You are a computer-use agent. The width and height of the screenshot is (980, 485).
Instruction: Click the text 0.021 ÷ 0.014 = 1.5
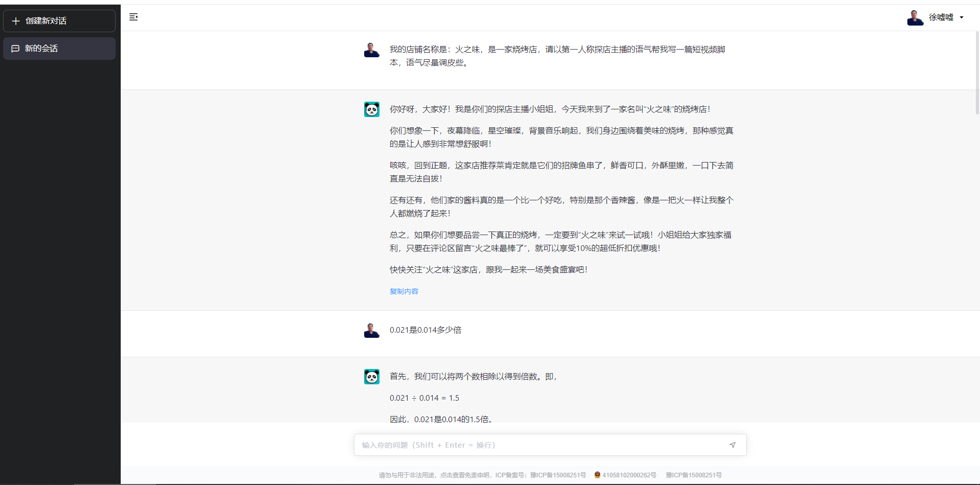pos(425,398)
